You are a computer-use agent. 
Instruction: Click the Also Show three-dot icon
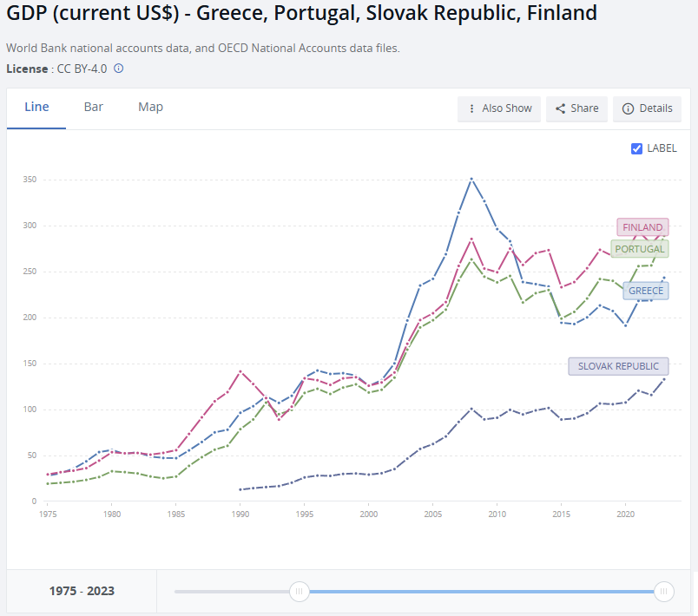point(471,108)
